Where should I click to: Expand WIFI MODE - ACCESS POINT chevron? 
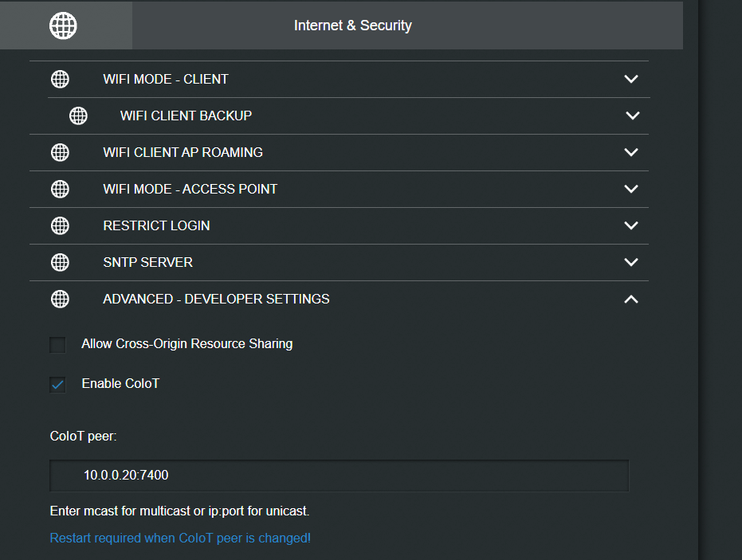(631, 189)
